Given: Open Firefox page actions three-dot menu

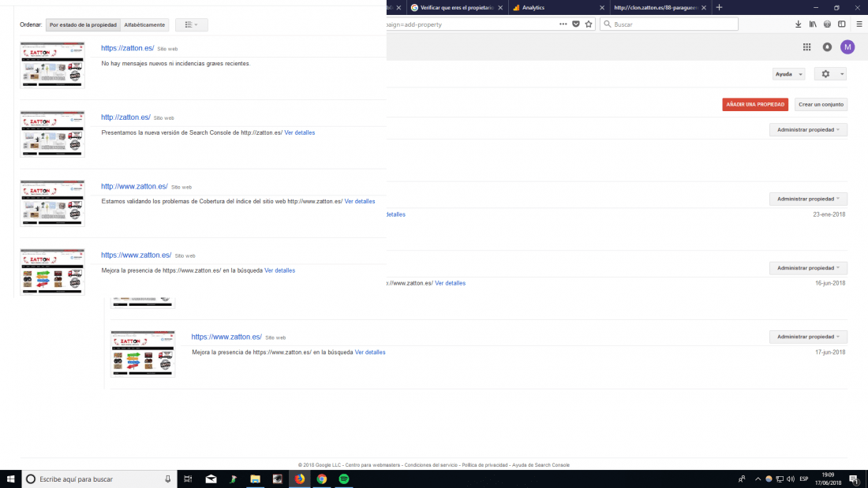Looking at the screenshot, I should 563,24.
